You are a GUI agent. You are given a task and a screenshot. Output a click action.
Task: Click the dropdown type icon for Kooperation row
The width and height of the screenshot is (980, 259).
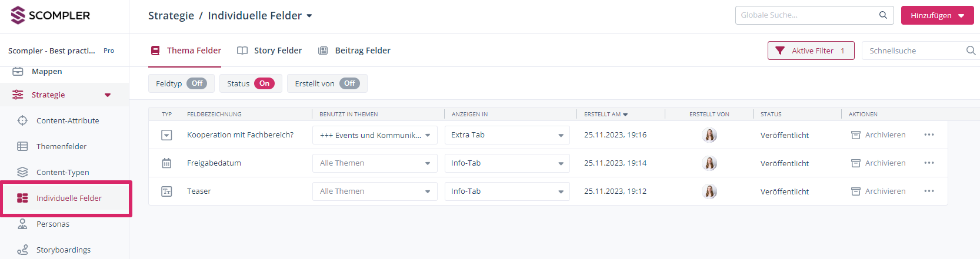(x=166, y=135)
